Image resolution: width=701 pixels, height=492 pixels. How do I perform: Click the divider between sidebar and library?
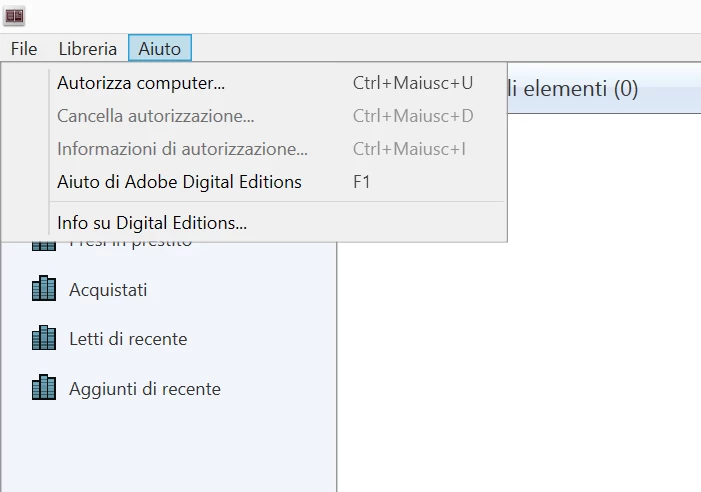coord(337,380)
